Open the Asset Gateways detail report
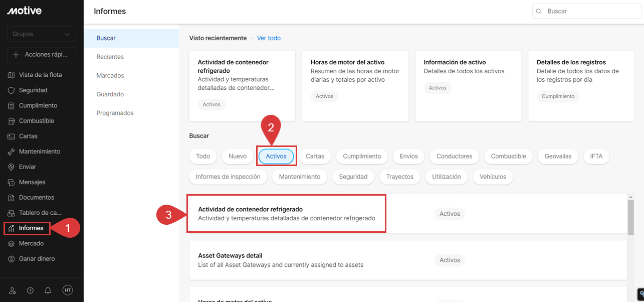 coord(408,260)
